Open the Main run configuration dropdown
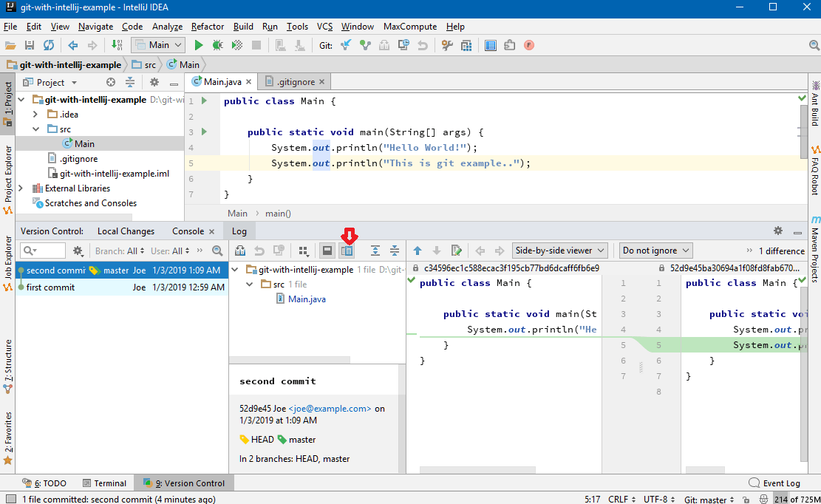 [157, 44]
